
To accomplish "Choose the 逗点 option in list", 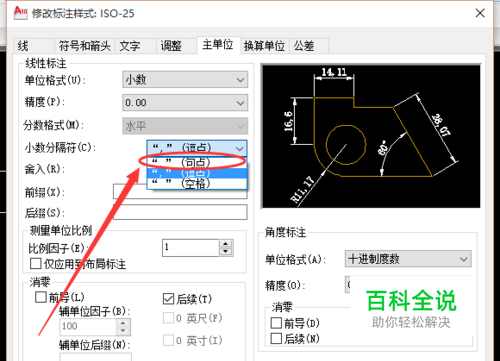I will (197, 173).
